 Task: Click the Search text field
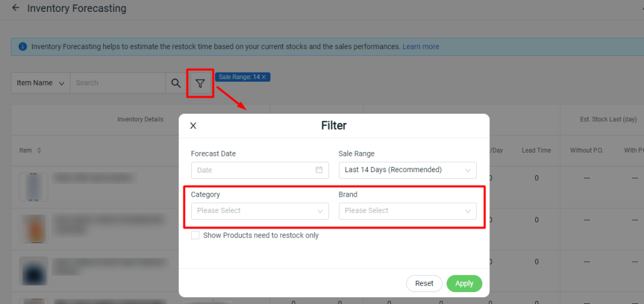[x=118, y=83]
